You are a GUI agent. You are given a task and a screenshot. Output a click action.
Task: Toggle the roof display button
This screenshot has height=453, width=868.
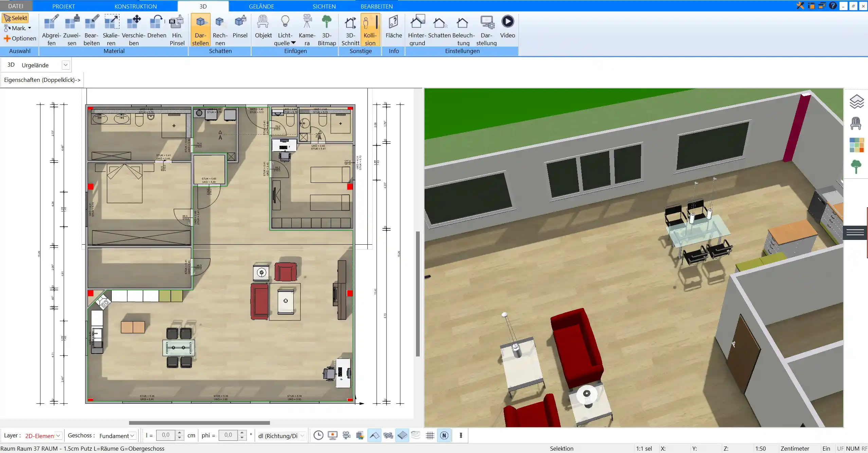[374, 435]
